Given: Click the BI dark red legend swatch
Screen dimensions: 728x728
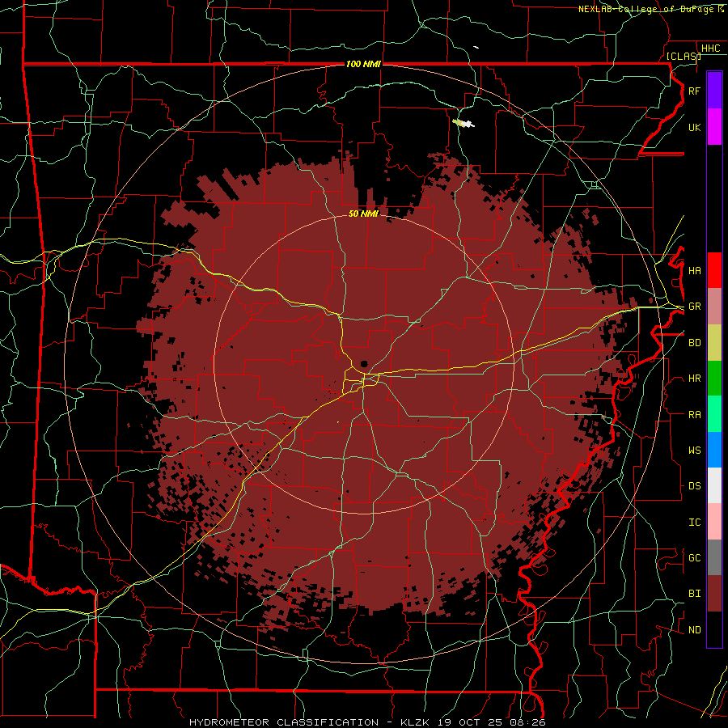Looking at the screenshot, I should pyautogui.click(x=714, y=594).
